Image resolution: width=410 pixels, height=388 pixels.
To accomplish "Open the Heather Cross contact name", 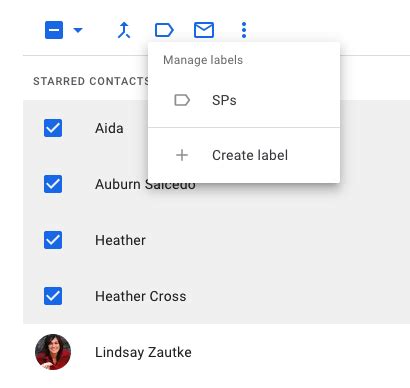I will (141, 296).
